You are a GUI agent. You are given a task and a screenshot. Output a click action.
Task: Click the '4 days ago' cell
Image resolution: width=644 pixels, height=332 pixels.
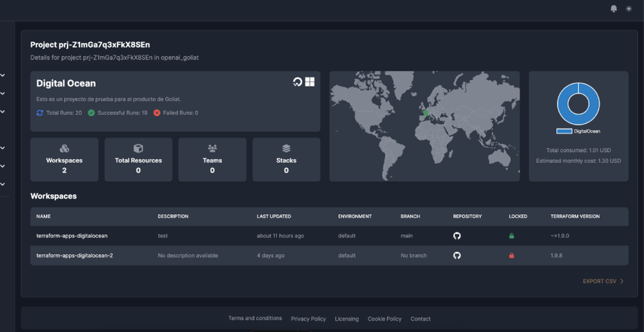point(271,256)
